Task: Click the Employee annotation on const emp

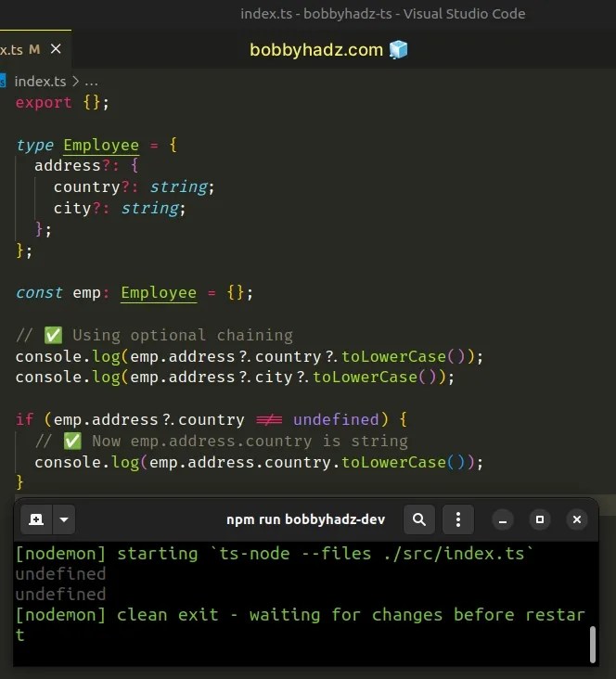Action: (159, 293)
